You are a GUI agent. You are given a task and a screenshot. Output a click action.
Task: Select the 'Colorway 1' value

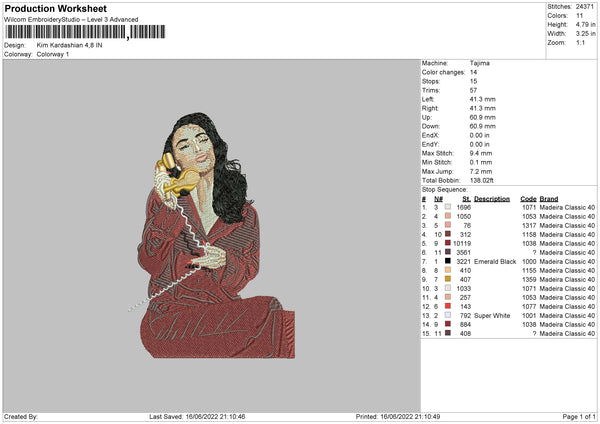(53, 54)
